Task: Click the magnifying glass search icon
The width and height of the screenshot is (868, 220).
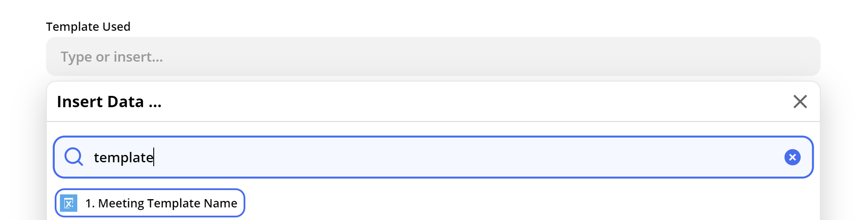Action: click(x=73, y=157)
